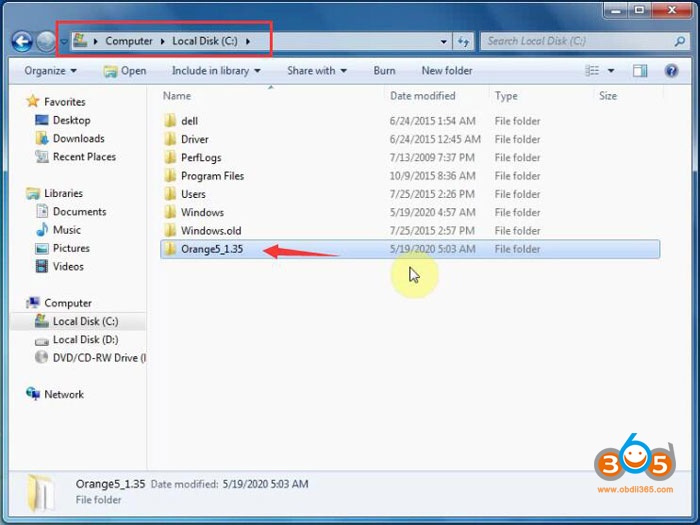Toggle the preview pane icon
This screenshot has height=525, width=700.
point(640,71)
